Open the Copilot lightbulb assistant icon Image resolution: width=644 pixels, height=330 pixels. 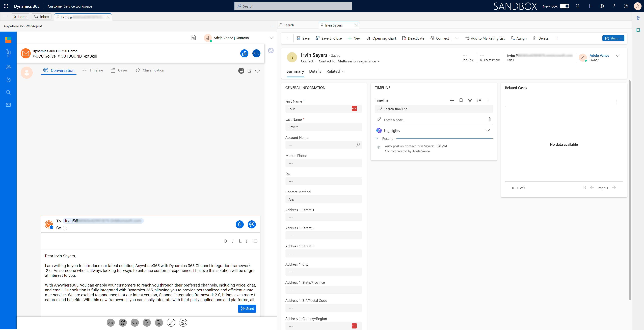tap(577, 6)
